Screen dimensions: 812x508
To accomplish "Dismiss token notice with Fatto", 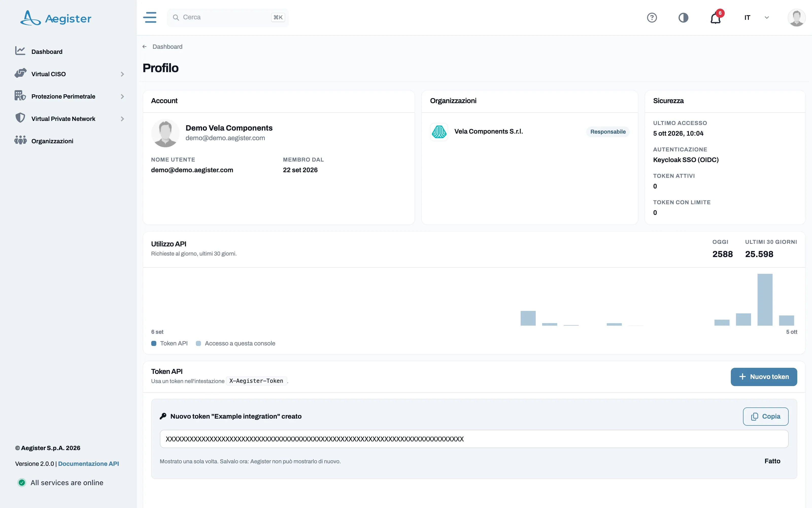I will 772,461.
